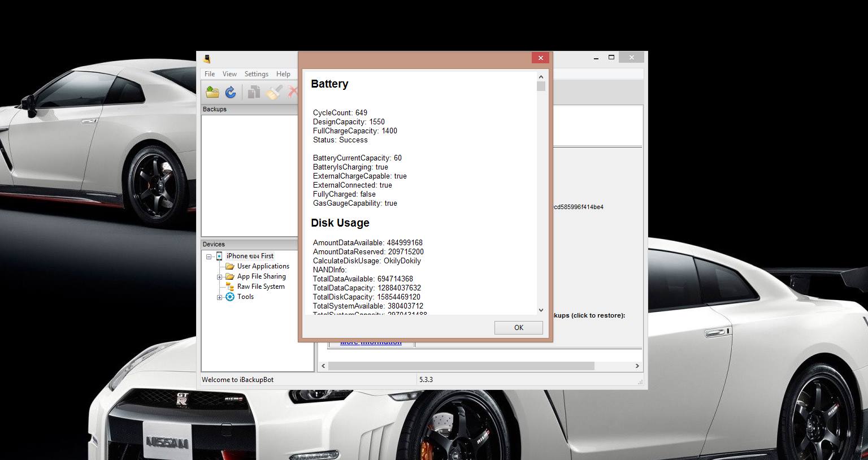Image resolution: width=868 pixels, height=460 pixels.
Task: Click the dialog's scroll up arrow
Action: click(541, 77)
